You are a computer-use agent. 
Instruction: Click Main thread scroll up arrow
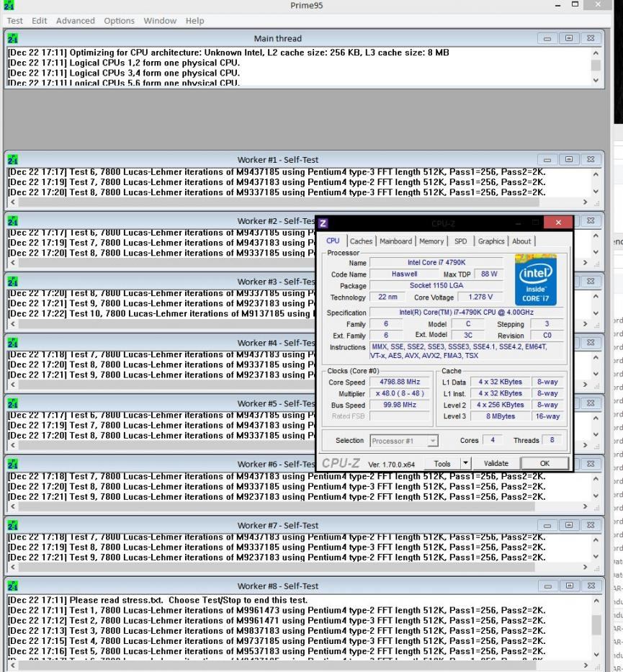pyautogui.click(x=596, y=53)
